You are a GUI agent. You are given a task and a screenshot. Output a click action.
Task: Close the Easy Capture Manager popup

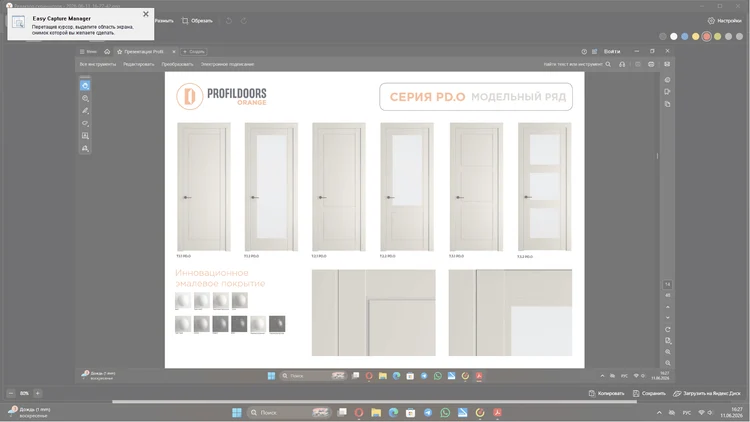(146, 14)
